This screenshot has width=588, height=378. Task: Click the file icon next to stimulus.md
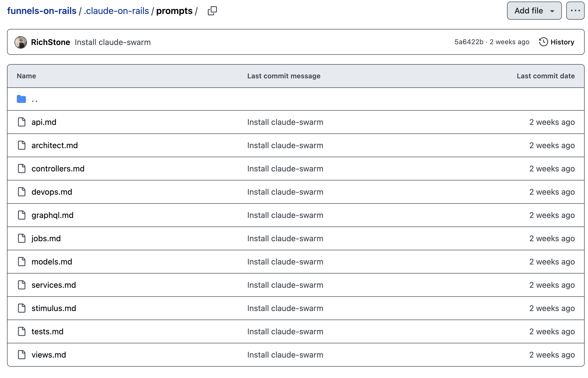click(22, 308)
